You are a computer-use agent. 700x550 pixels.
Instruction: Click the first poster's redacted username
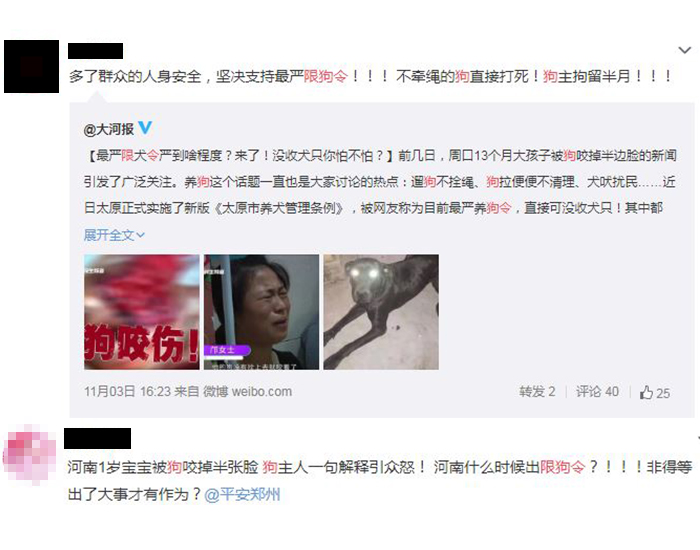click(96, 51)
